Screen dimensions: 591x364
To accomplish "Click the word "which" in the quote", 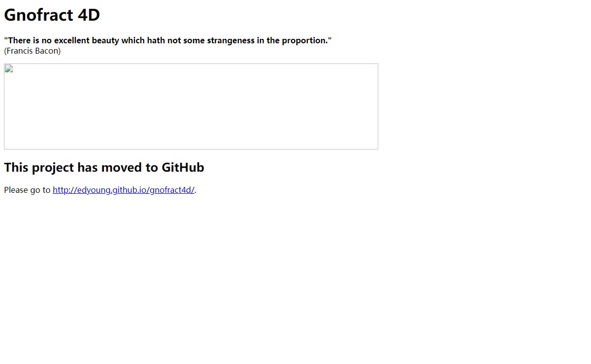I will (133, 40).
